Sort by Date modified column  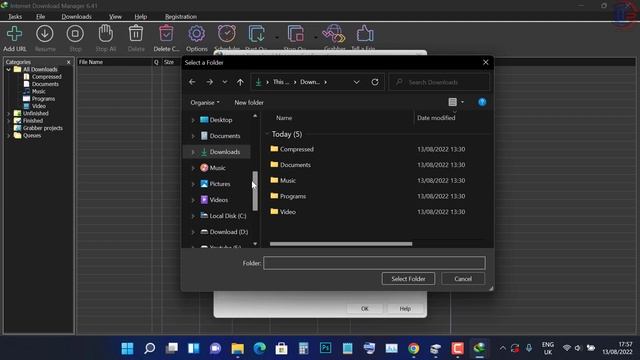[436, 118]
